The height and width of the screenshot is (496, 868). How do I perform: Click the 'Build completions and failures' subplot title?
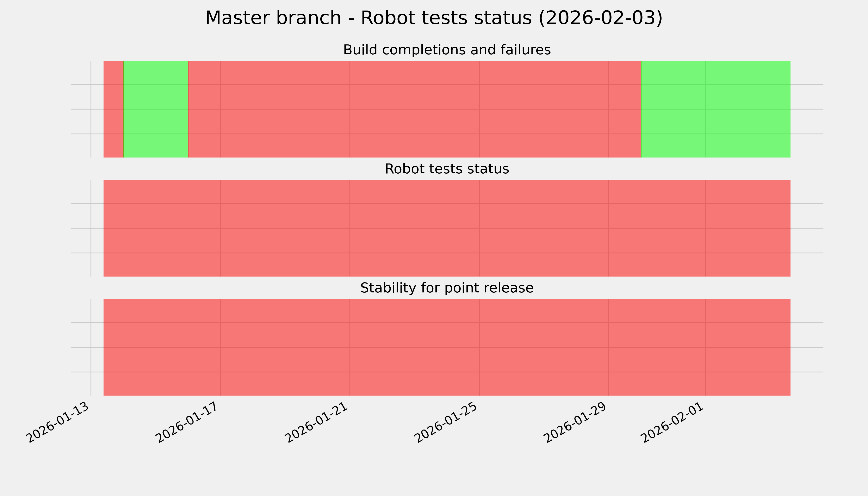[x=447, y=50]
